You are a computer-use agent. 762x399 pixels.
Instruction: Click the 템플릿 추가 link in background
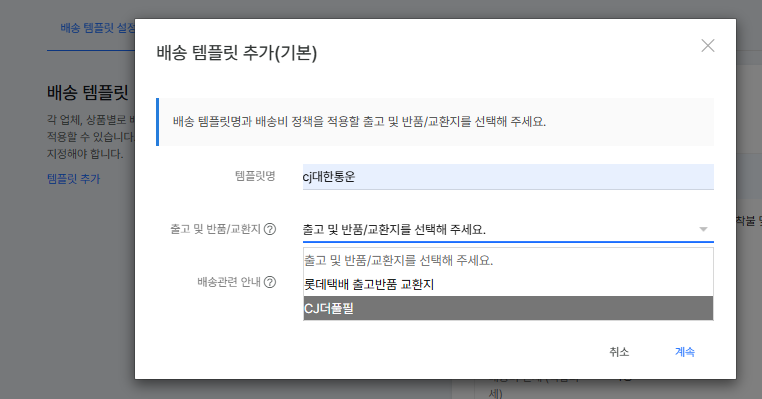click(73, 179)
